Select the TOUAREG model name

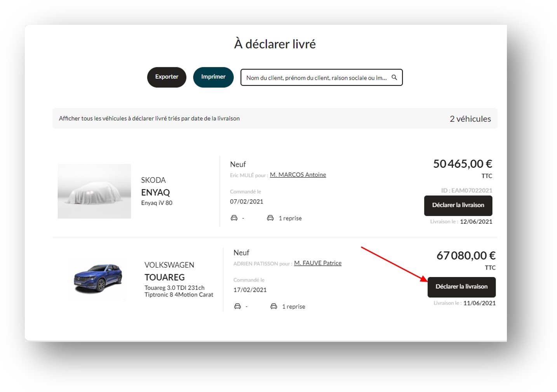pyautogui.click(x=164, y=277)
